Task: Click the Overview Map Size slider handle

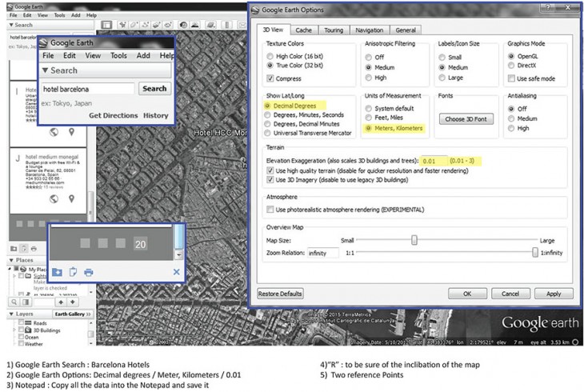Action: 414,240
